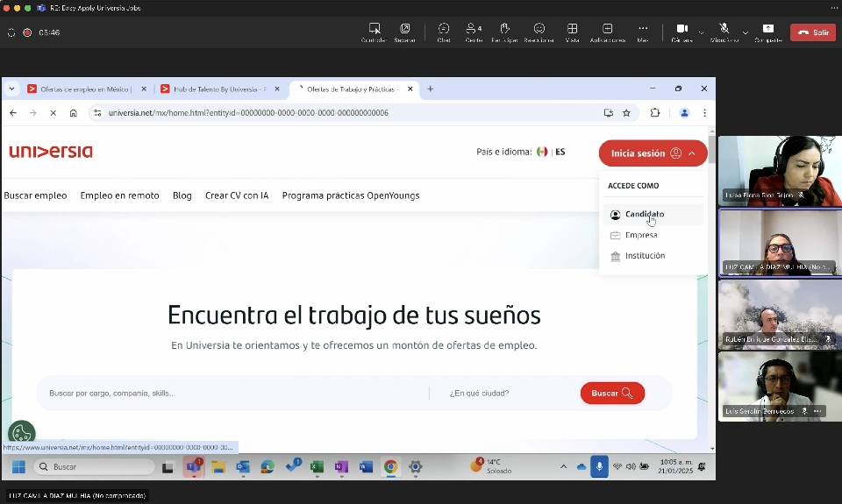The width and height of the screenshot is (842, 504).
Task: Open OneNote from the taskbar
Action: [341, 467]
